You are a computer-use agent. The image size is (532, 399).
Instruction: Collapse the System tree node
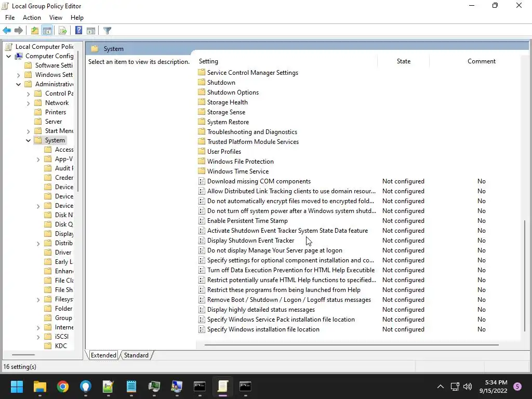tap(28, 140)
